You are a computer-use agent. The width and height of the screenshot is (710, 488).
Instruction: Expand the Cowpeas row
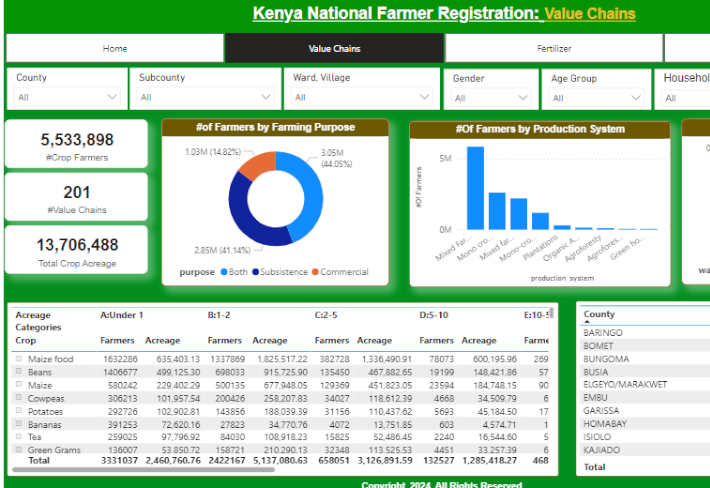tap(19, 397)
